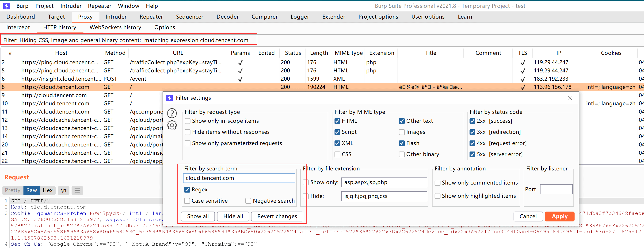Toggle the XML MIME type checkbox
This screenshot has height=248, width=644.
337,143
